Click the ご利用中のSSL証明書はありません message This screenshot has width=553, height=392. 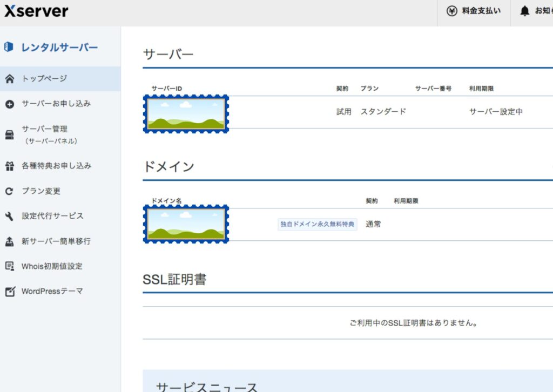[x=413, y=323]
